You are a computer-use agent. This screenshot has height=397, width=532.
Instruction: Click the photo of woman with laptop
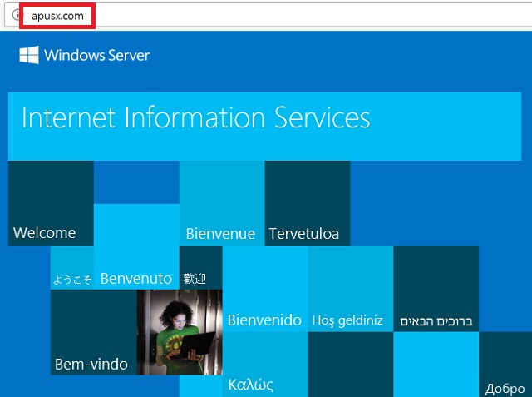point(180,332)
